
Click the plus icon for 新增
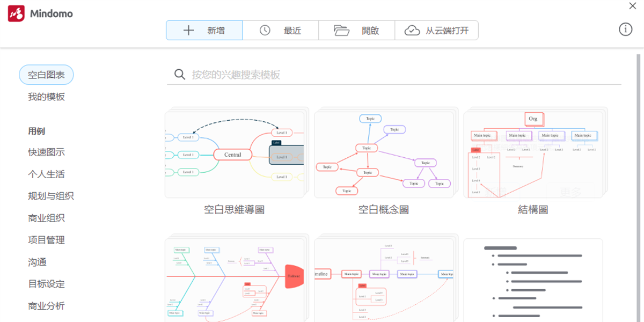pos(188,31)
